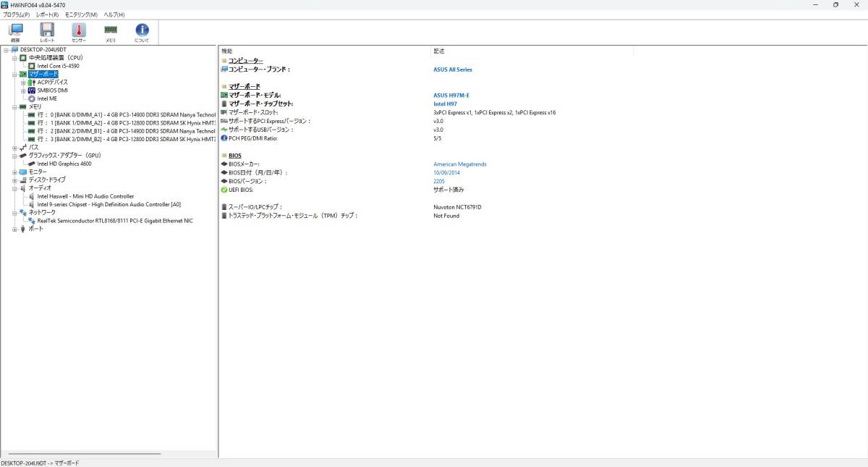
Task: Expand the ACPIデバイス node
Action: (x=23, y=83)
